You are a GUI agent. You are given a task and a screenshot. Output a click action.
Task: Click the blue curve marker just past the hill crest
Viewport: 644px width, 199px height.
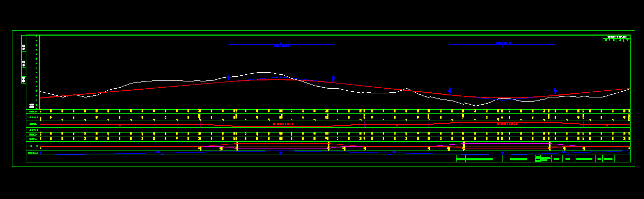pos(333,78)
